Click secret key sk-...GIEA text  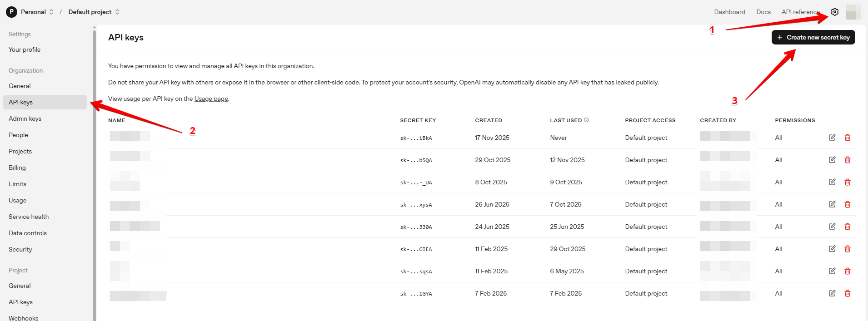coord(416,249)
